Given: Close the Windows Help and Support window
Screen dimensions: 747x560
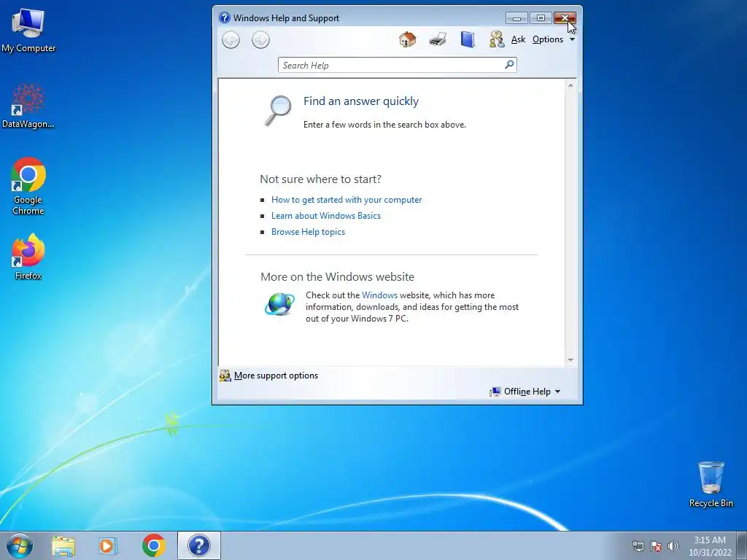Looking at the screenshot, I should (x=565, y=18).
